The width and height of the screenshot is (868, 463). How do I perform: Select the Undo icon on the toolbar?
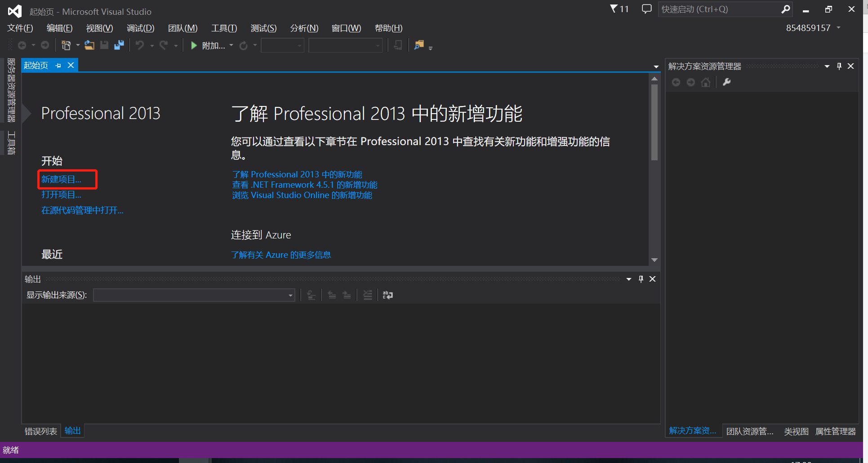pos(140,45)
